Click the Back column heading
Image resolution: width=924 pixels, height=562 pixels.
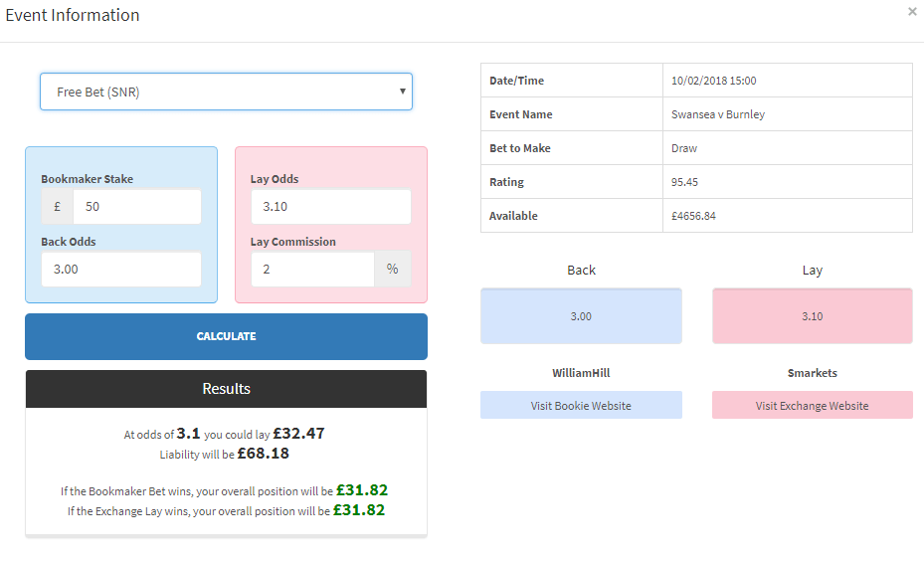pos(581,270)
